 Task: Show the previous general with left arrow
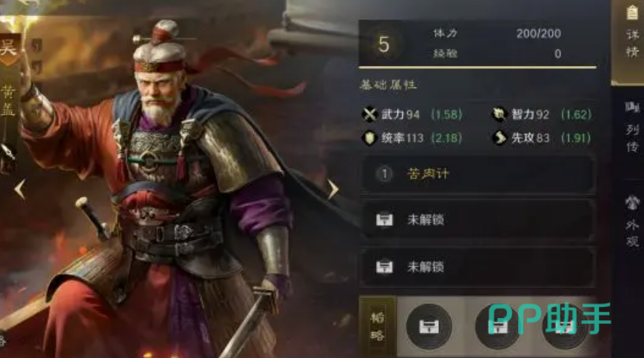point(20,190)
